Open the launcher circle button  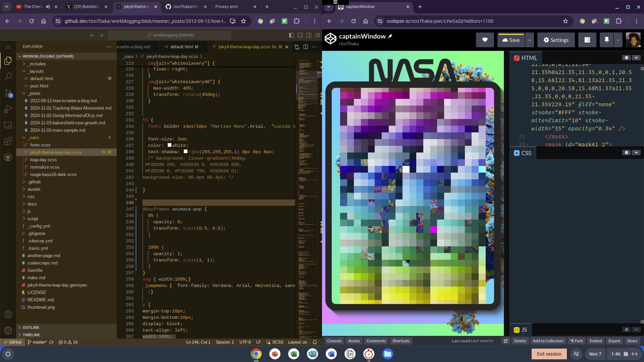coord(8,354)
